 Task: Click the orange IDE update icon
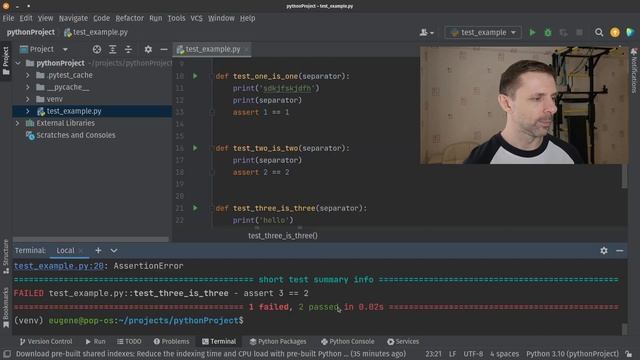[x=615, y=32]
